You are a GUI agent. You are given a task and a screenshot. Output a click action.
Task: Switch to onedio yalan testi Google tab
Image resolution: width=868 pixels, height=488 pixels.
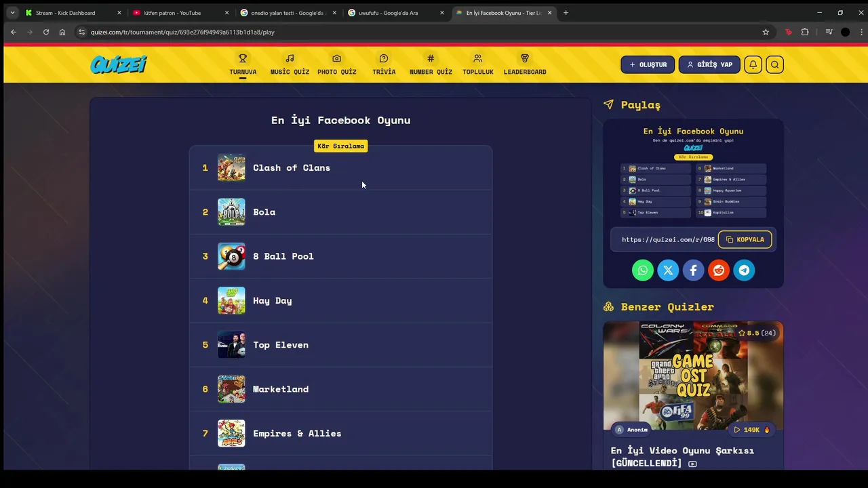288,13
